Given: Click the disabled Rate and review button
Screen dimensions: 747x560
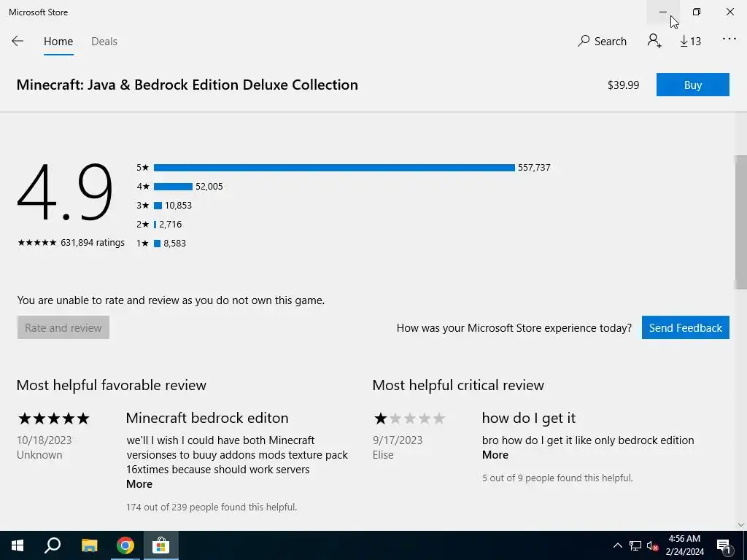Looking at the screenshot, I should (63, 327).
